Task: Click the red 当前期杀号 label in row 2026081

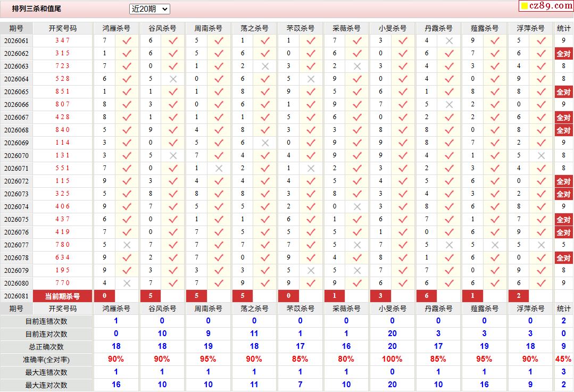Action: pyautogui.click(x=63, y=296)
